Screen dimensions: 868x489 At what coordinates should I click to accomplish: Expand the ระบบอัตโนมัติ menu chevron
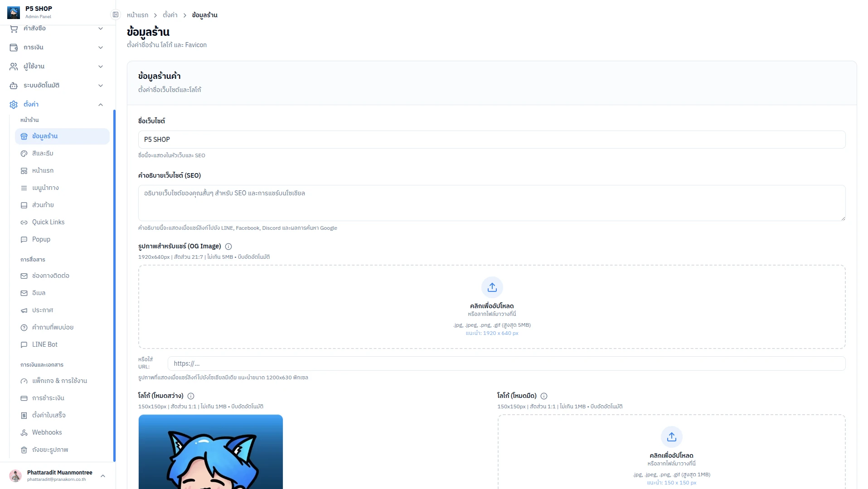coord(101,86)
